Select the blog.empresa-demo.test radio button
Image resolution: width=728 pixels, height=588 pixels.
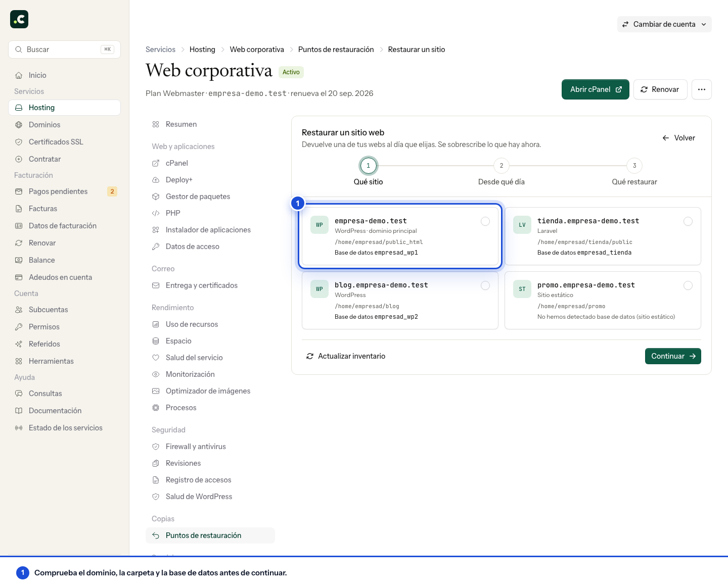pos(485,285)
